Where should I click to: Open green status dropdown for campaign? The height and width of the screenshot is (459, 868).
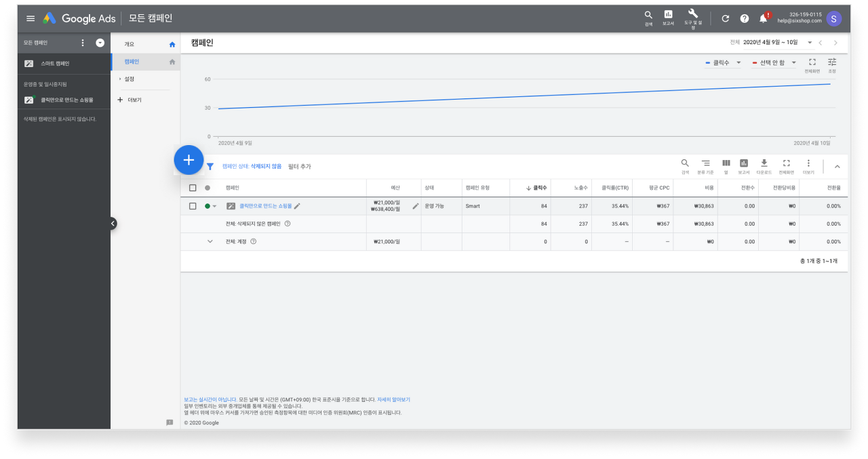click(211, 206)
